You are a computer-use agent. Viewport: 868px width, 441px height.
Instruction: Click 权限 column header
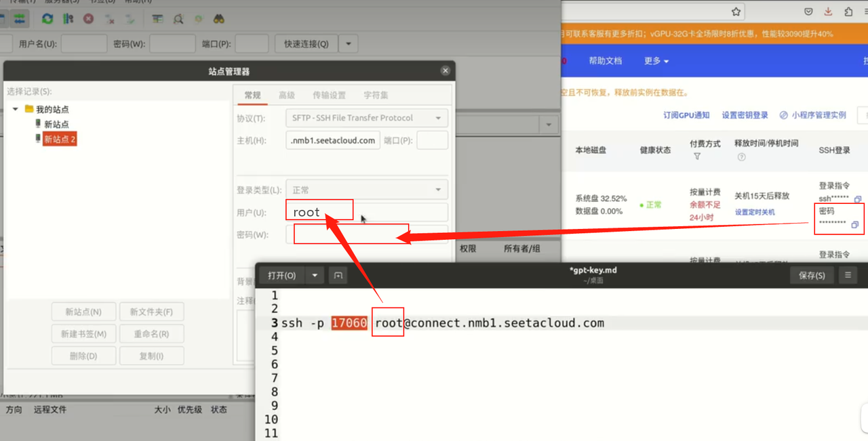point(468,249)
